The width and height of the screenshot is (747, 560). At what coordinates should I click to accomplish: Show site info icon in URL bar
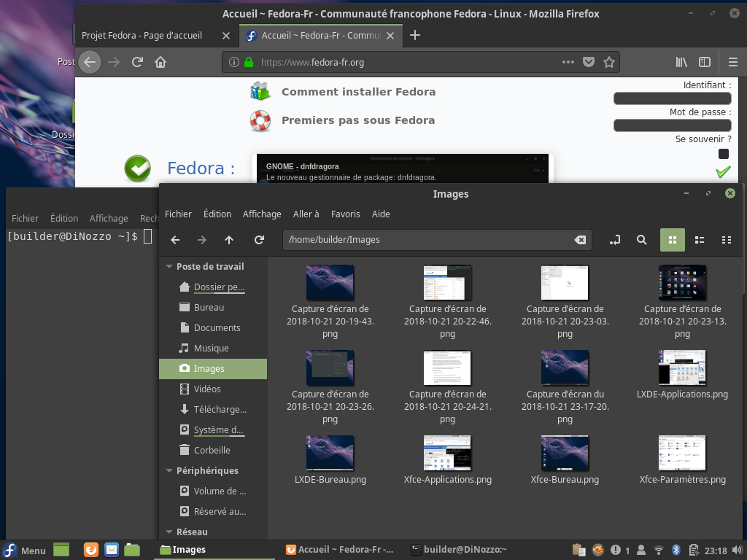click(x=234, y=63)
